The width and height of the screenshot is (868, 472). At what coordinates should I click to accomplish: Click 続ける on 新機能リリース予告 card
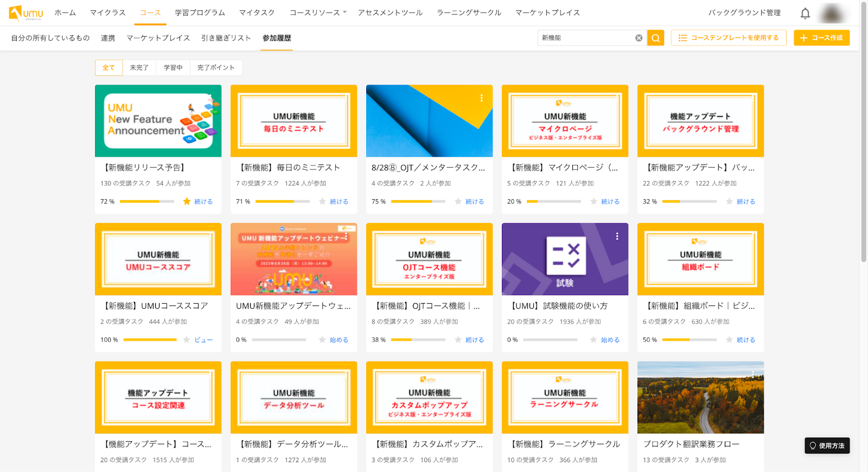[x=203, y=201]
